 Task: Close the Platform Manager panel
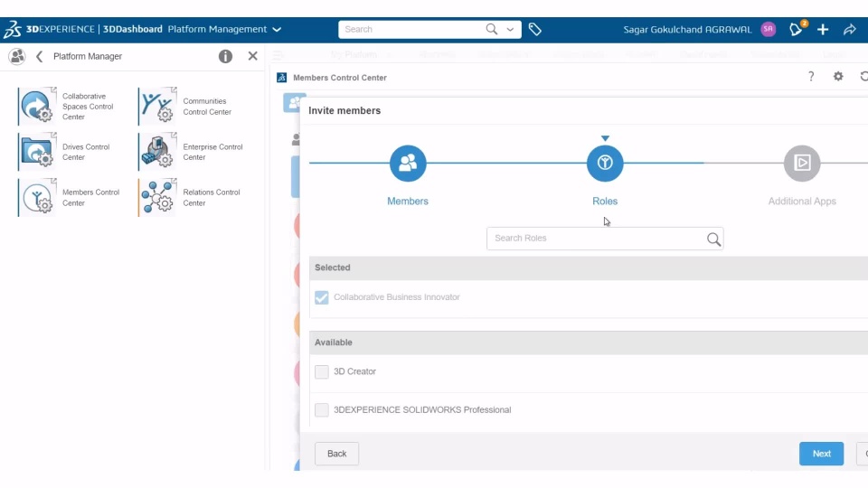pyautogui.click(x=252, y=56)
